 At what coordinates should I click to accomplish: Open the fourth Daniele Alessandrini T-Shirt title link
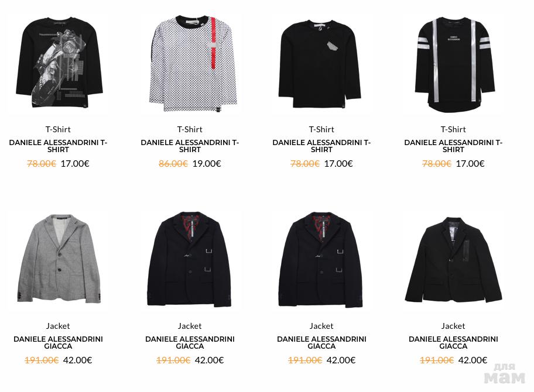pyautogui.click(x=453, y=146)
